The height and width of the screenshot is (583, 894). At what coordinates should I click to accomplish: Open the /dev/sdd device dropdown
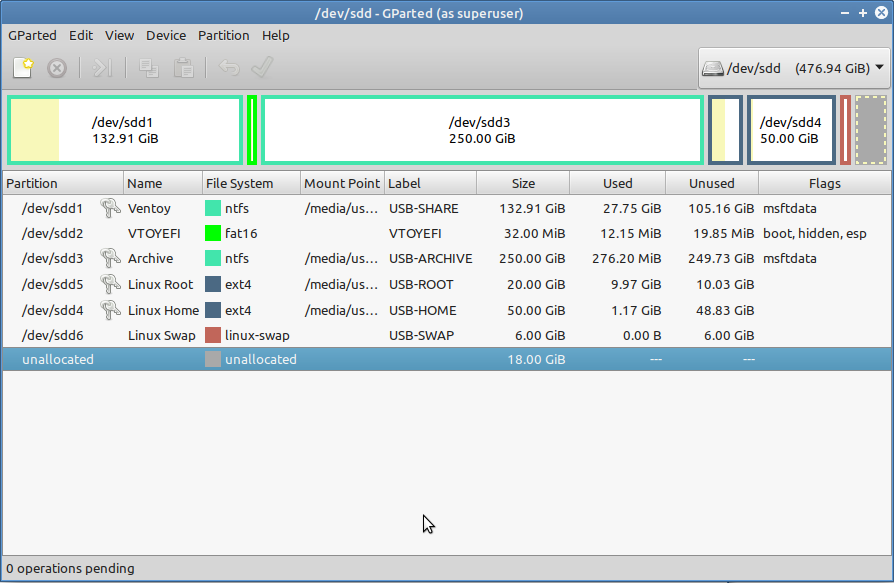pyautogui.click(x=794, y=68)
